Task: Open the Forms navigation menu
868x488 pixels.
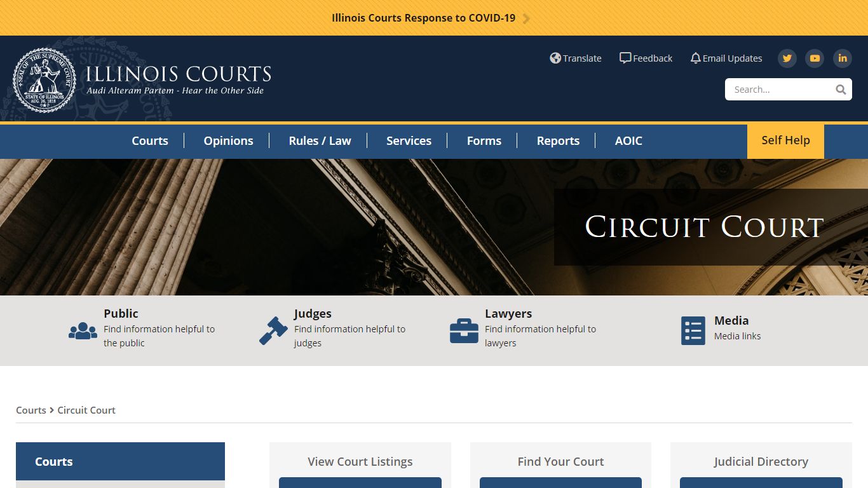Action: pyautogui.click(x=484, y=141)
